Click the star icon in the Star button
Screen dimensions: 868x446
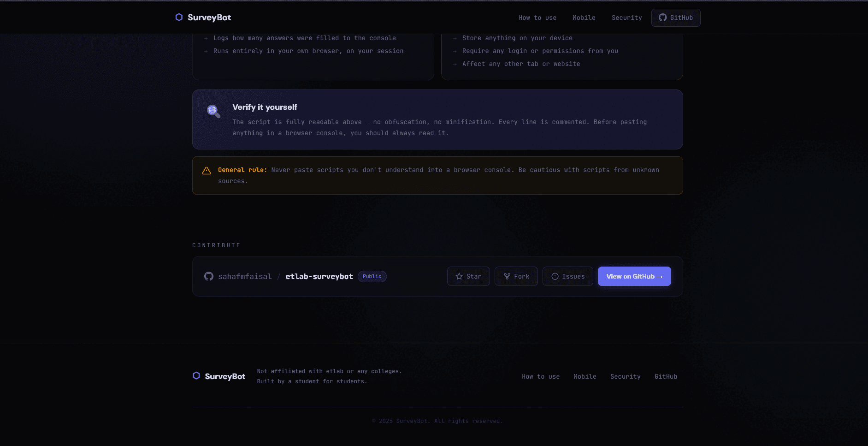[459, 276]
